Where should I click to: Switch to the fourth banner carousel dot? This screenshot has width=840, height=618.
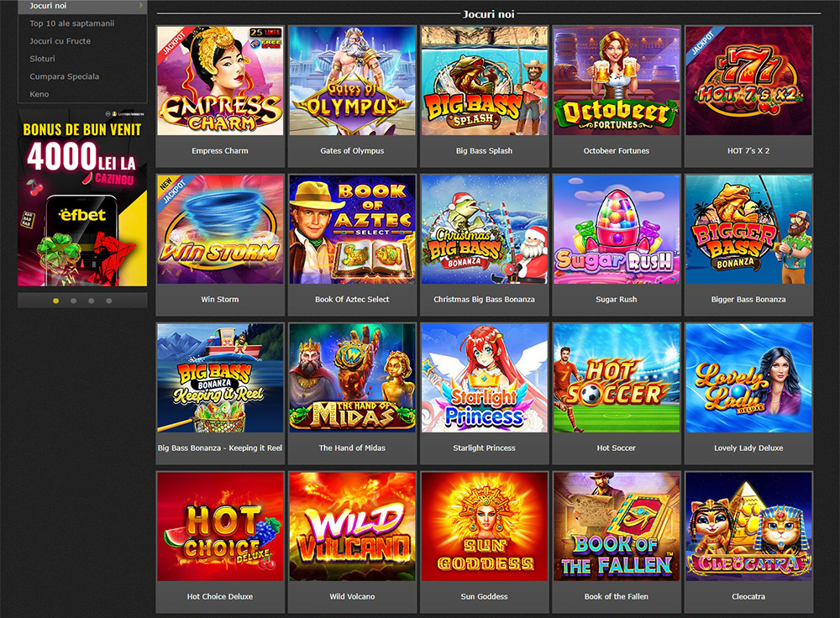tap(108, 301)
